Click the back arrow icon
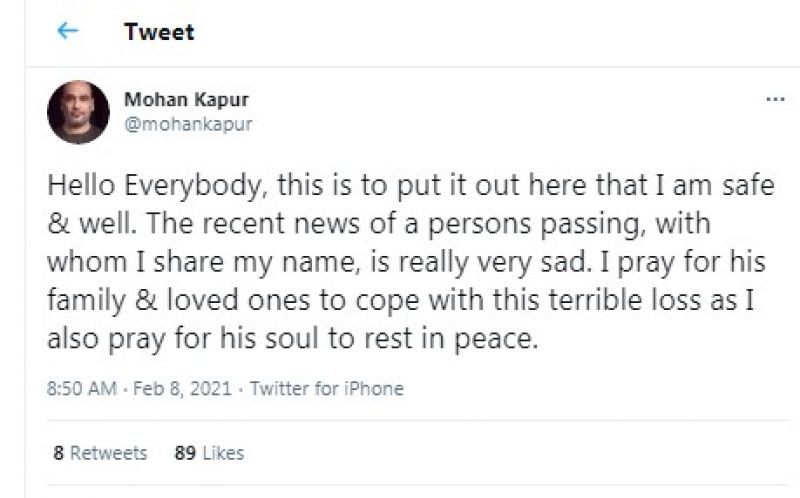The image size is (800, 498). click(x=67, y=31)
